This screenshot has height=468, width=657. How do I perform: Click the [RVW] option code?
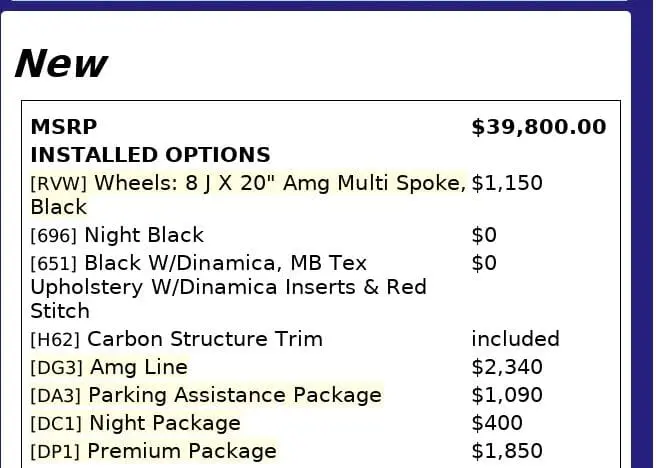pos(59,184)
